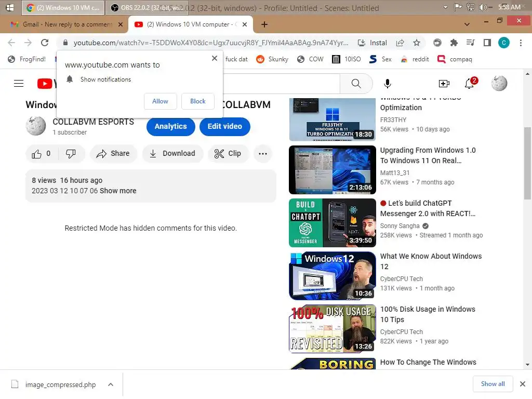This screenshot has width=532, height=399.
Task: Open the compaq bookmark
Action: click(455, 59)
